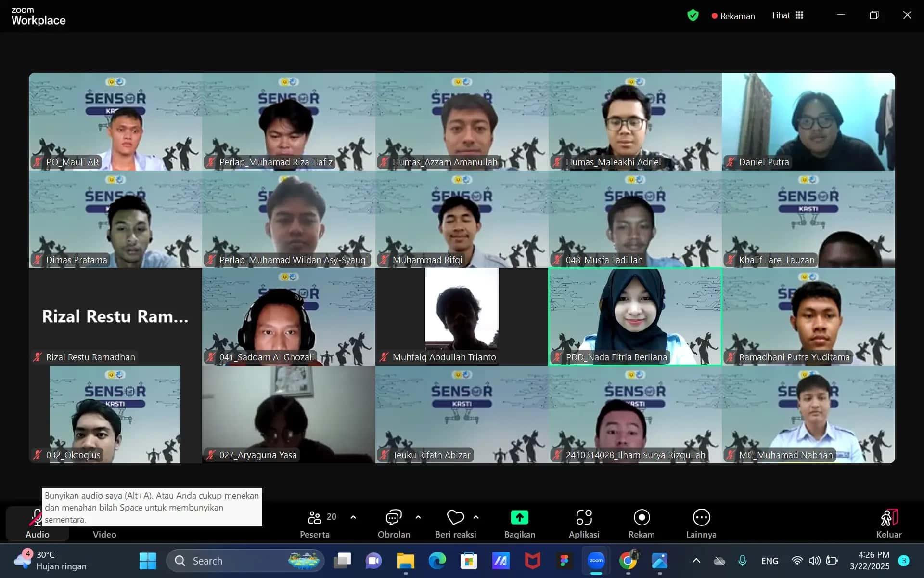This screenshot has height=578, width=924.
Task: Open the Aplikasi apps icon
Action: tap(584, 518)
